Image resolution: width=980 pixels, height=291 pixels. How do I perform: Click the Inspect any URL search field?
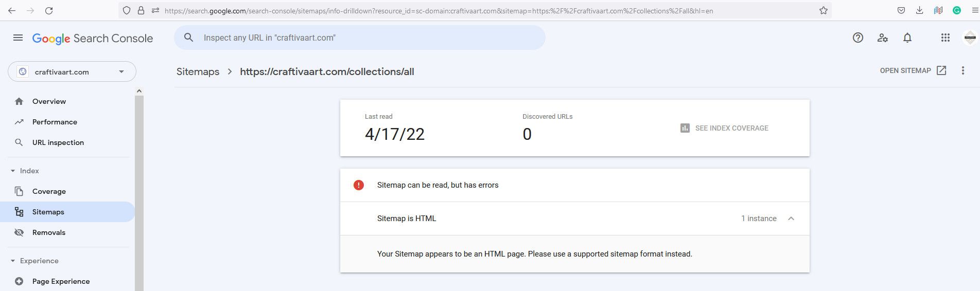[359, 38]
